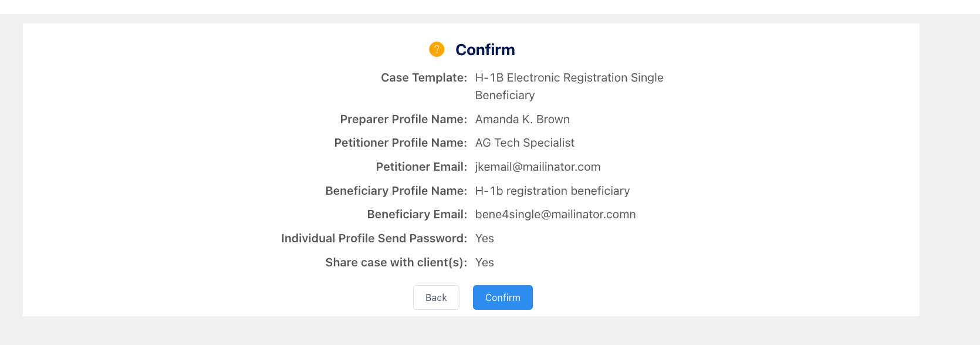The image size is (980, 345).
Task: Click Yes value for Individual Profile Send Password
Action: pyautogui.click(x=485, y=238)
